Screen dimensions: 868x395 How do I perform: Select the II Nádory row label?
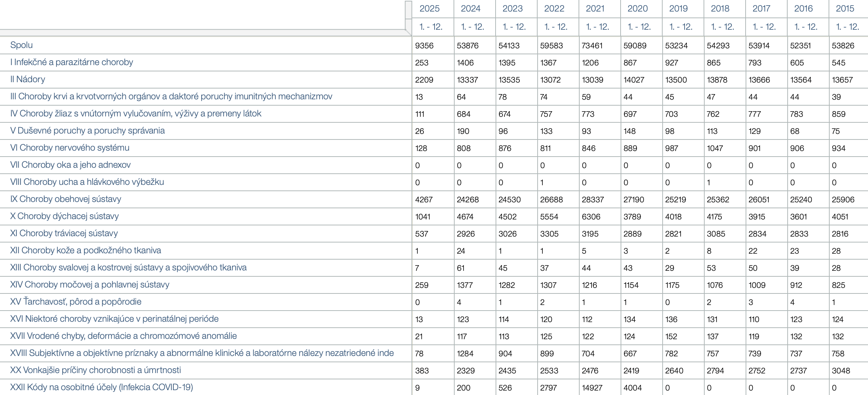pyautogui.click(x=28, y=79)
